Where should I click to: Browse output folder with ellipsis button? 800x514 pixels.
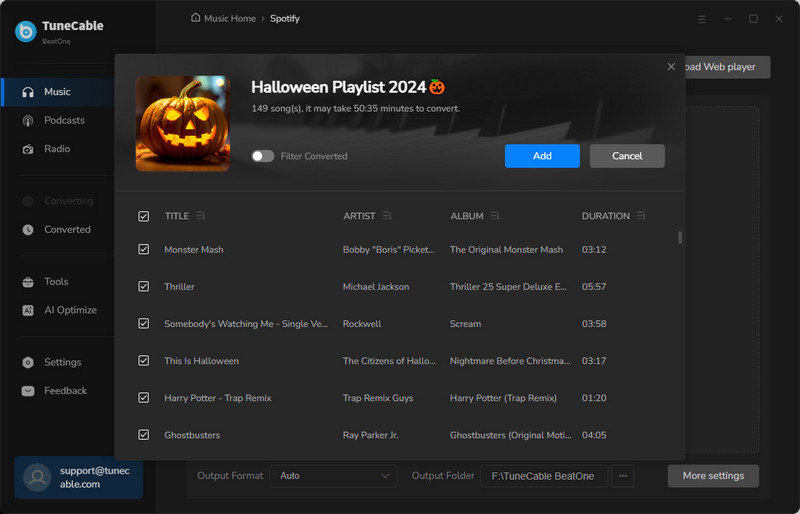[x=623, y=476]
